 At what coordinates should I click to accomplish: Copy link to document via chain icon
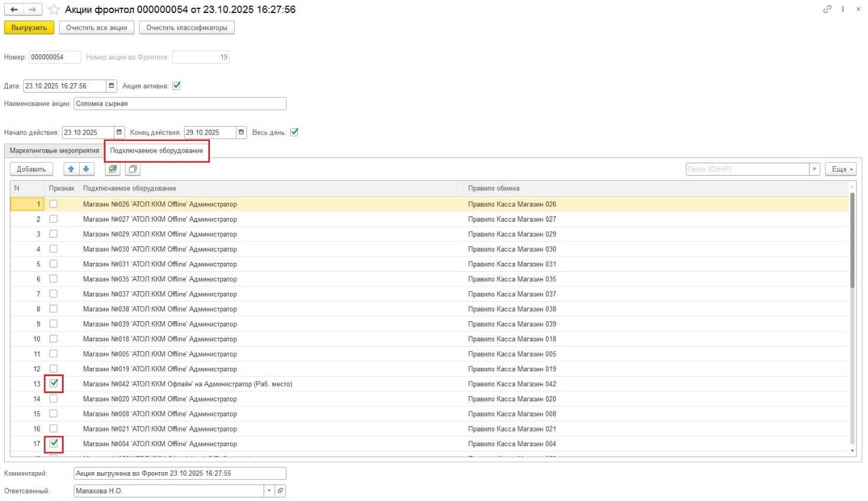[827, 9]
